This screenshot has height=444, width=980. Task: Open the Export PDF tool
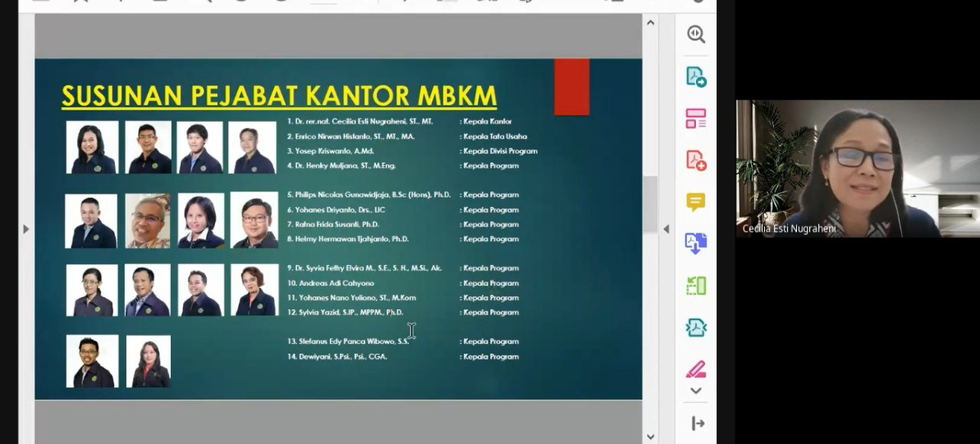pos(695,77)
